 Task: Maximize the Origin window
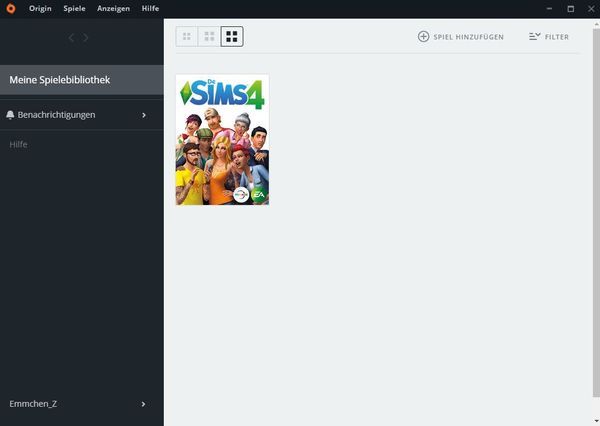(x=571, y=8)
